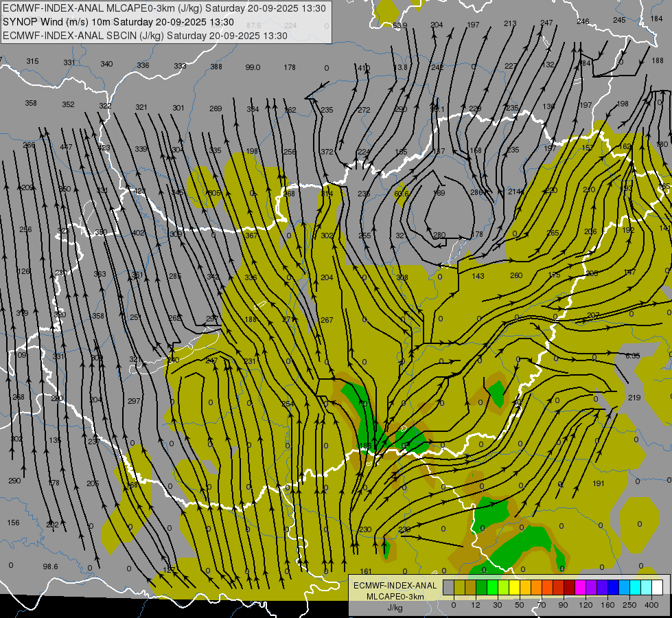The width and height of the screenshot is (672, 618).
Task: Click the dark red legend swatch
Action: (x=570, y=588)
